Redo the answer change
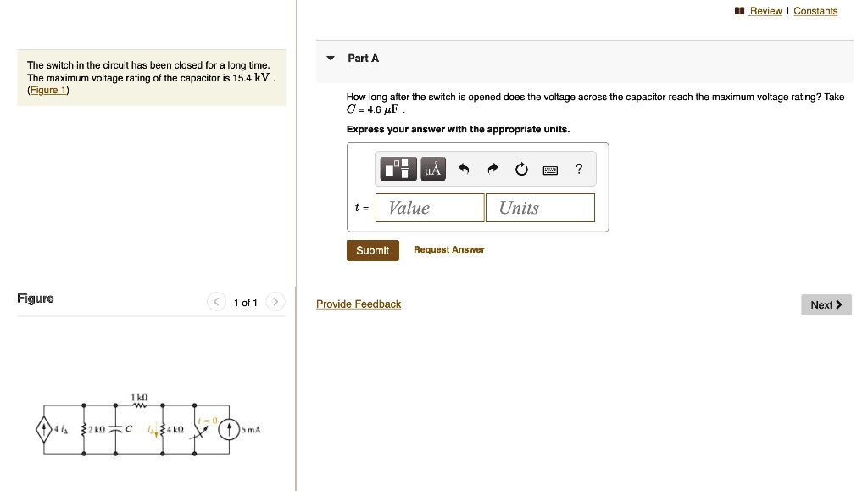 492,169
